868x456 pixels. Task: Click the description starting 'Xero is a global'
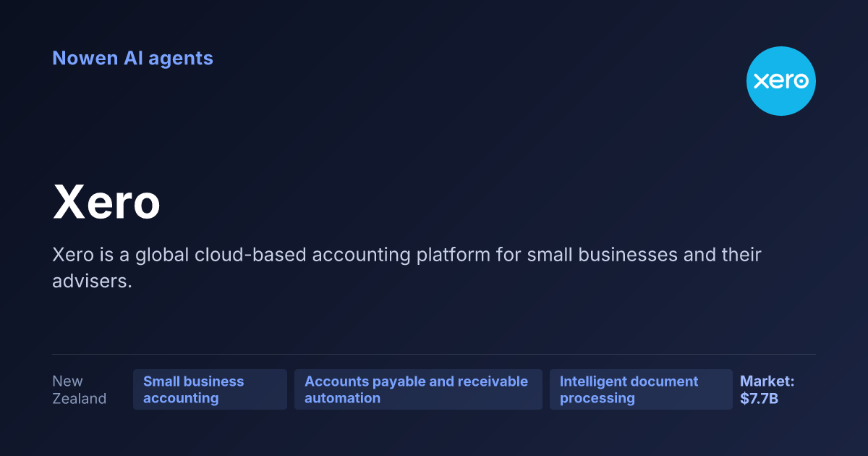(407, 268)
